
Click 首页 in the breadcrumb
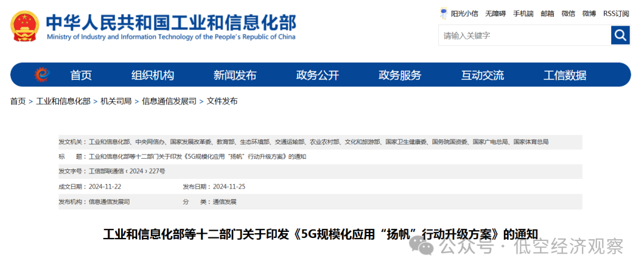(x=18, y=101)
